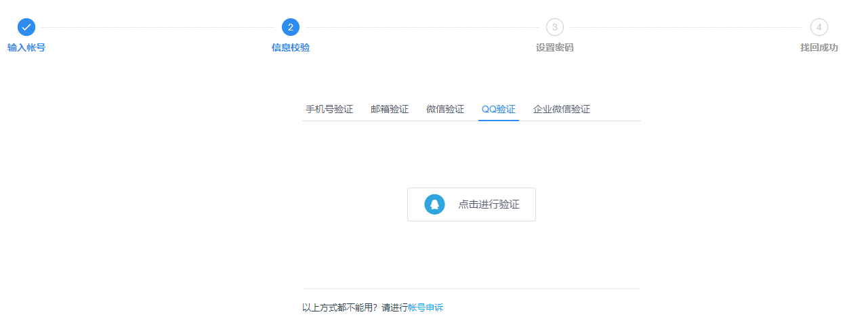Screen dimensions: 868x323
Task: Click the 输入帐号 step label
Action: tap(26, 47)
